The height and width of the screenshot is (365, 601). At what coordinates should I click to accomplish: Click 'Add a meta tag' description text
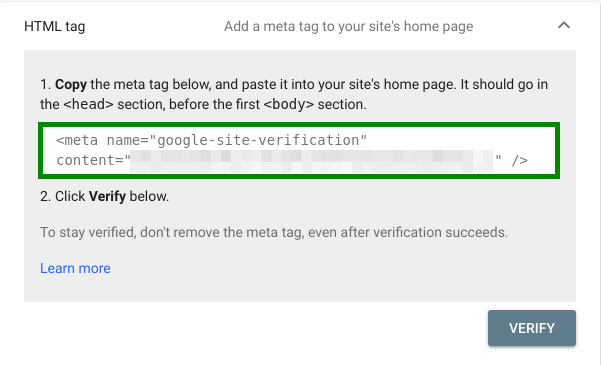click(x=348, y=26)
